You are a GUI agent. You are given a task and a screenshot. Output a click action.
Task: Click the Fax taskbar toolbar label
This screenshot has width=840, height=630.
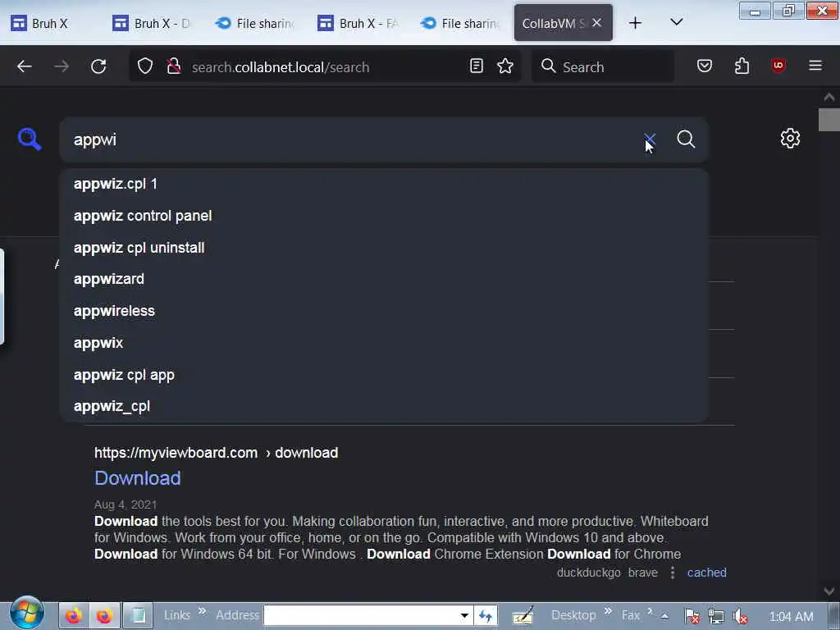[631, 615]
